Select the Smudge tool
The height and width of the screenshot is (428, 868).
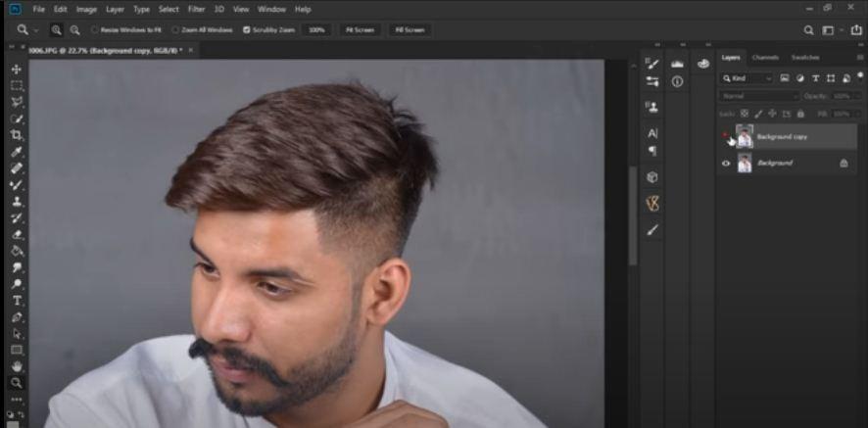pyautogui.click(x=17, y=268)
